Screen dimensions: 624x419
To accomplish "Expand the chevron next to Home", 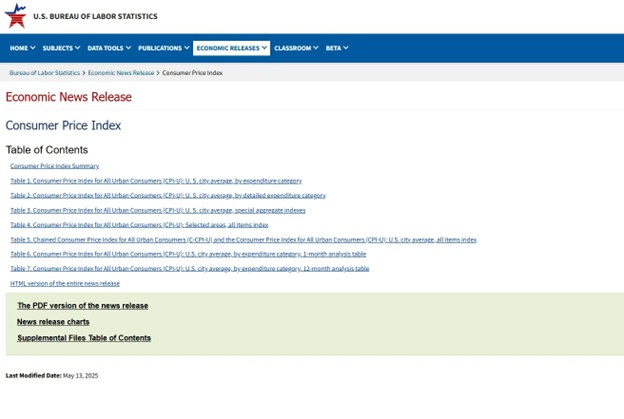I will click(x=33, y=48).
